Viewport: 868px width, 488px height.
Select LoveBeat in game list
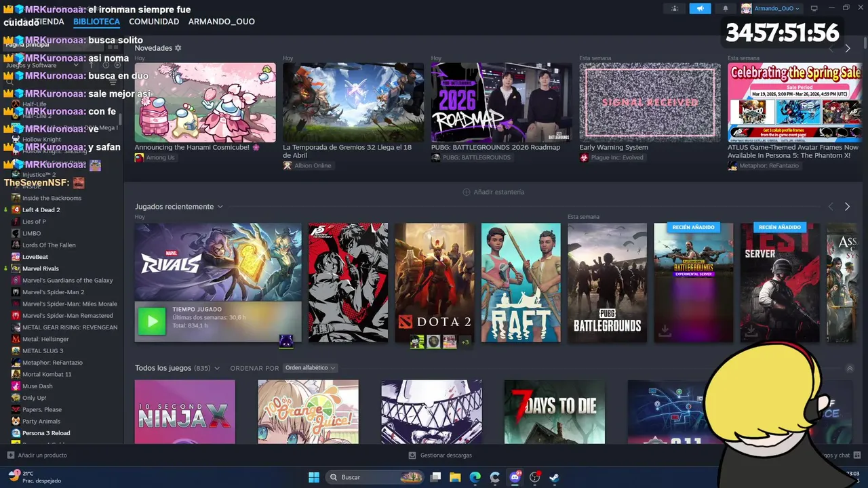coord(34,257)
